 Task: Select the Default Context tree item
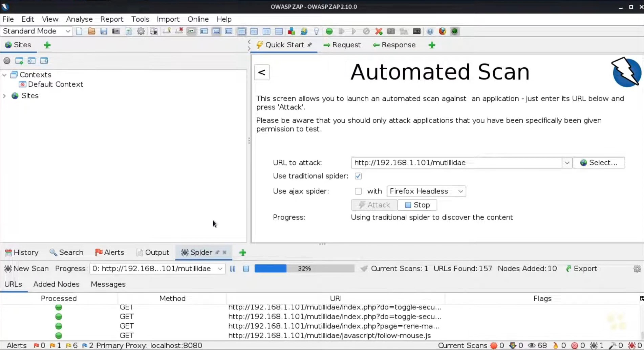(x=51, y=85)
